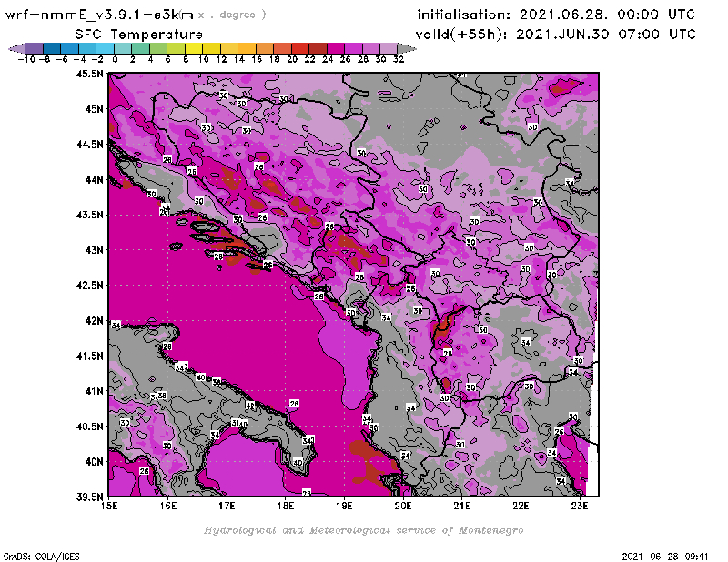This screenshot has width=728, height=562.
Task: Click the '40N' latitude axis label
Action: 94,462
